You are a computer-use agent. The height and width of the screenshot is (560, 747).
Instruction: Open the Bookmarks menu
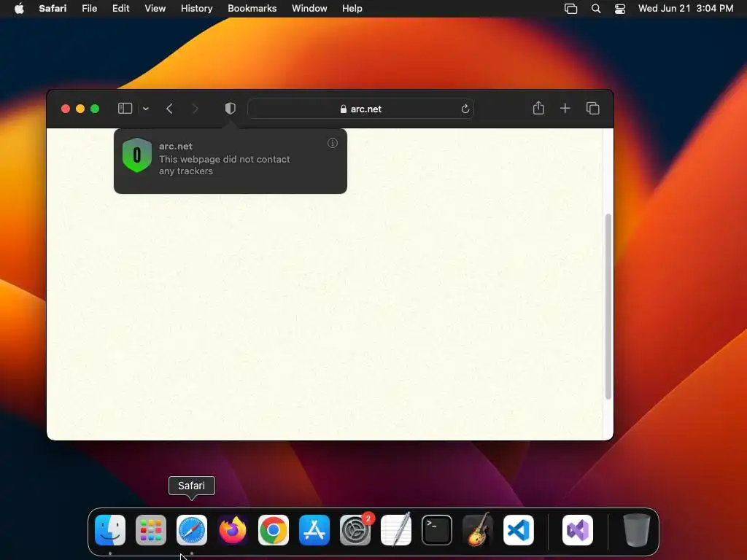[252, 9]
